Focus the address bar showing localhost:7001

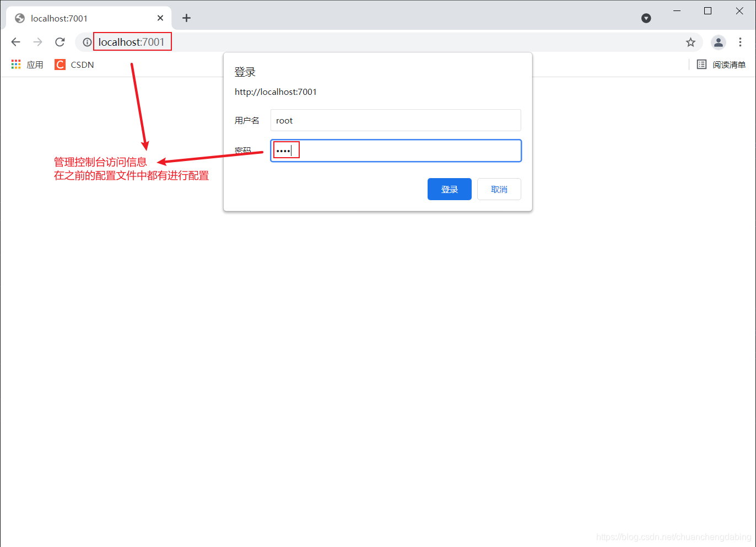388,42
